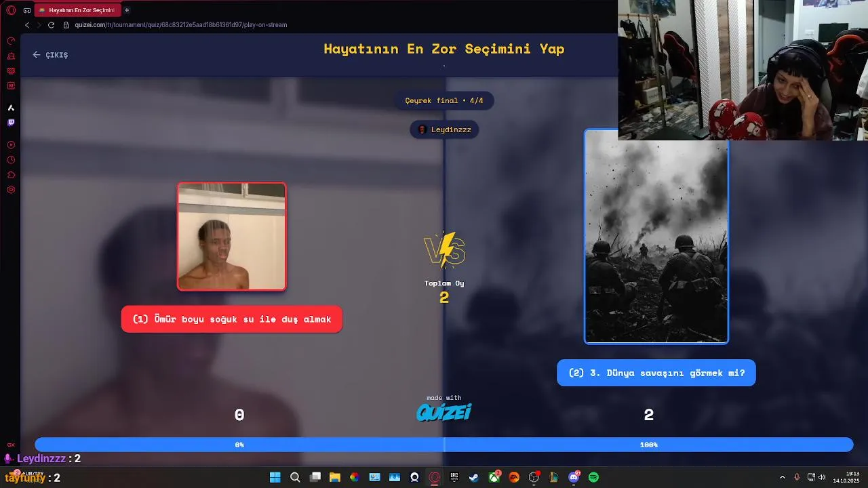The width and height of the screenshot is (868, 488).
Task: Open the red M sidebar icon
Action: (11, 85)
